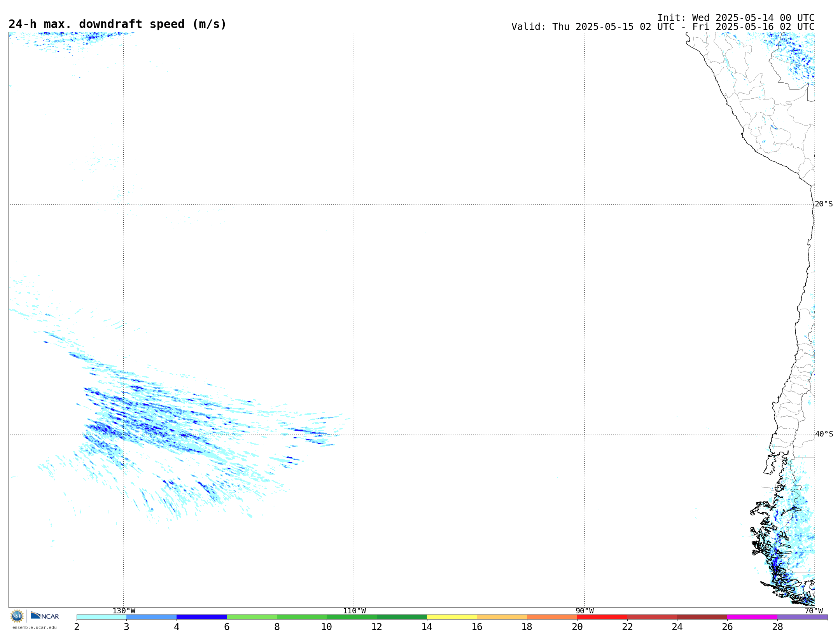This screenshot has height=632, width=840.
Task: Click the 40°S latitude label
Action: [x=824, y=434]
